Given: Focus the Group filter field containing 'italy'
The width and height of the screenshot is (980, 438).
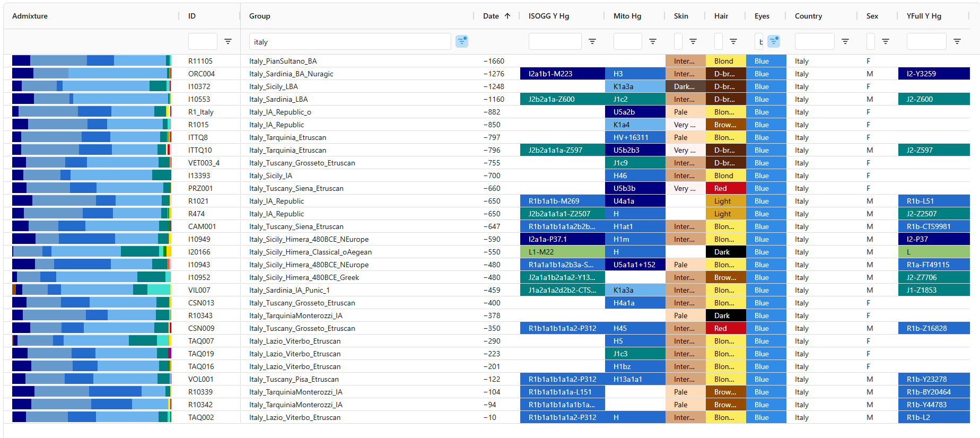Looking at the screenshot, I should pyautogui.click(x=350, y=42).
